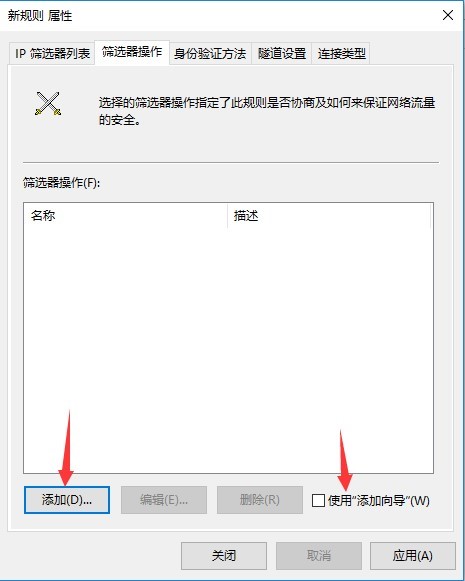Click the 编辑(E)... button
The width and height of the screenshot is (465, 581).
[x=164, y=500]
